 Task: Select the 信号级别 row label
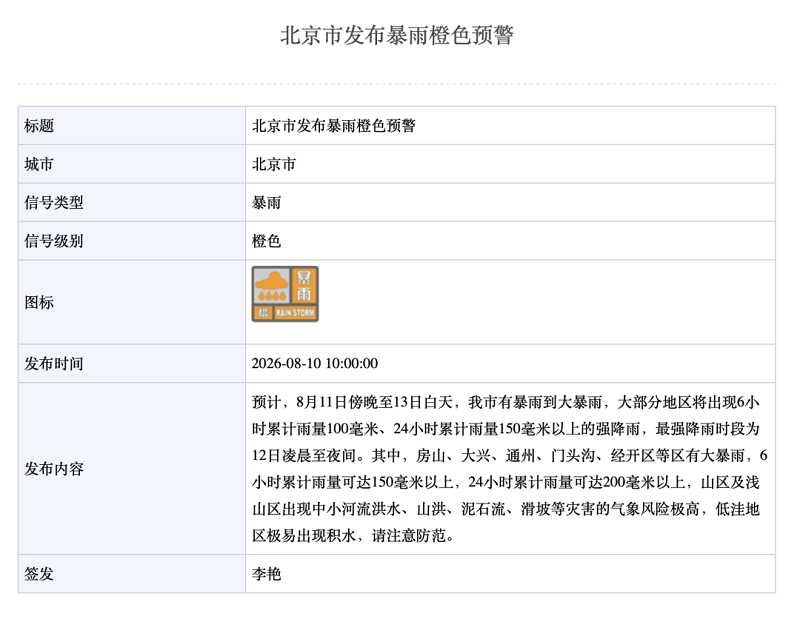pyautogui.click(x=54, y=240)
